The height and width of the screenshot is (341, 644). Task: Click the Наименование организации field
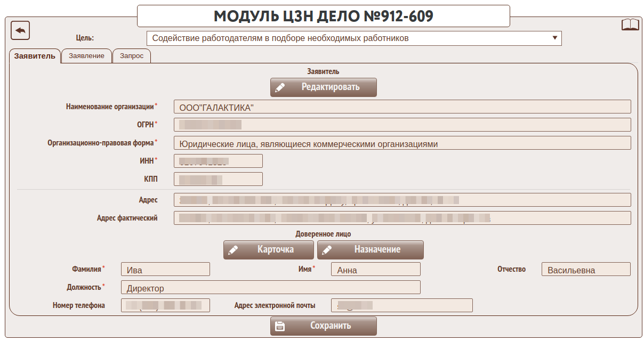(x=402, y=107)
